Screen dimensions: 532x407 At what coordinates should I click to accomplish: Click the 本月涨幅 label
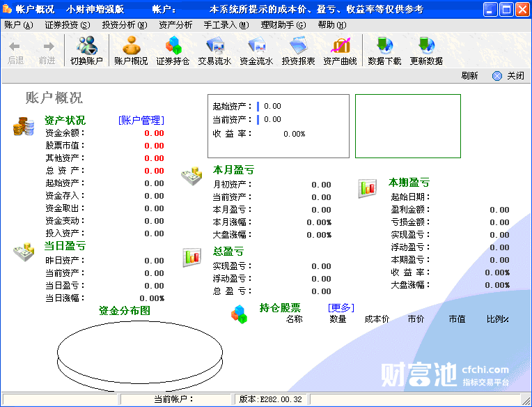point(232,222)
